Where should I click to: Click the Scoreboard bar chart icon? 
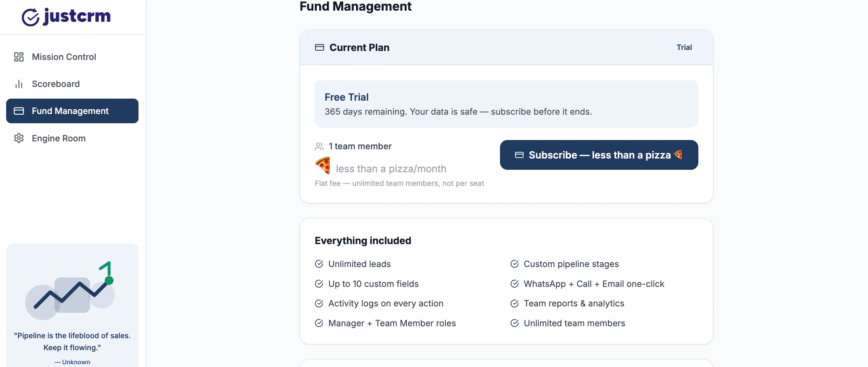19,84
